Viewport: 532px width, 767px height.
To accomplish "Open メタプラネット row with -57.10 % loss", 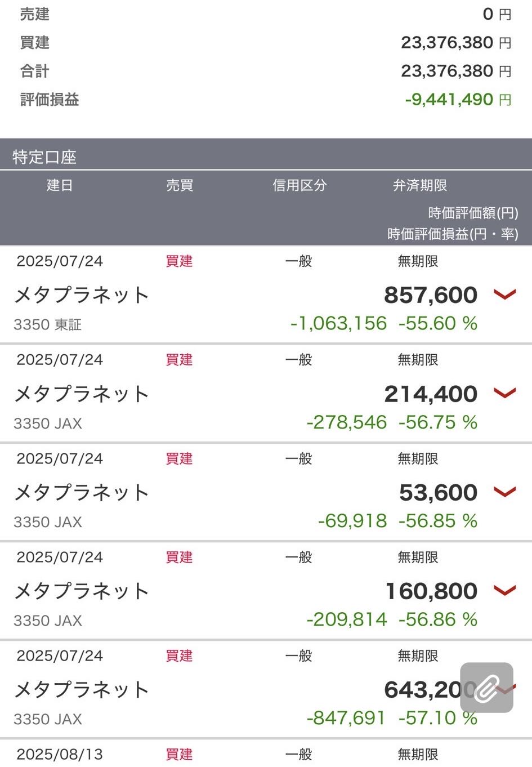I will point(266,689).
